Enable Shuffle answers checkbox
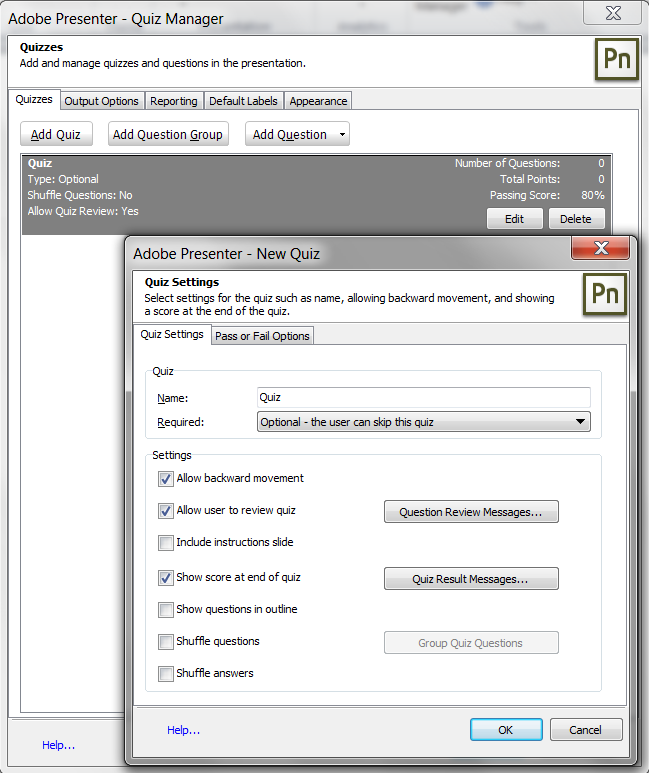 click(x=166, y=674)
